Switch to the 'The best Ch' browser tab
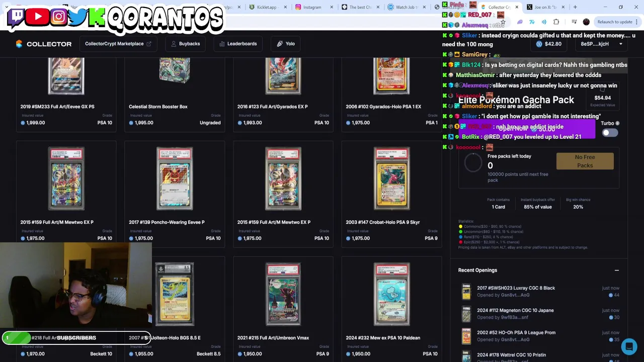Screen dimensions: 644x362 coord(360,7)
